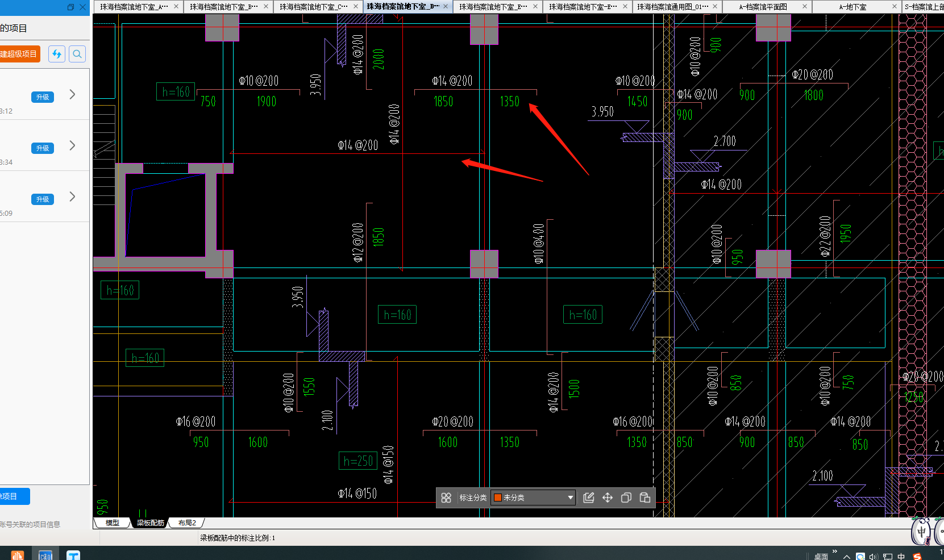Screen dimensions: 944x560
Task: Click the sync/refresh projects icon
Action: pos(56,54)
